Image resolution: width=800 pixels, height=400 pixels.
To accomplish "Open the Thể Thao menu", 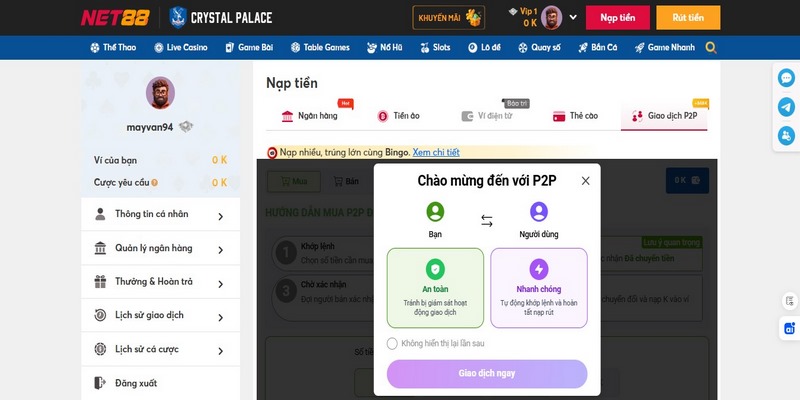I will pyautogui.click(x=113, y=47).
